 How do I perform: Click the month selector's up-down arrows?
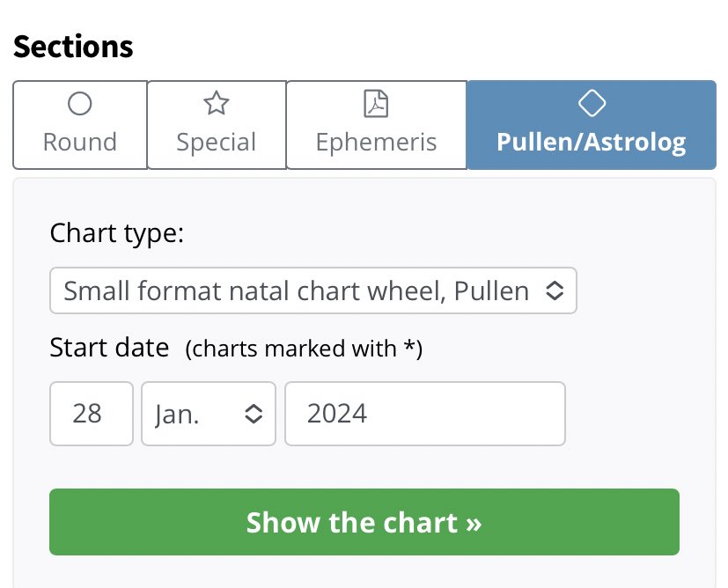pos(254,414)
